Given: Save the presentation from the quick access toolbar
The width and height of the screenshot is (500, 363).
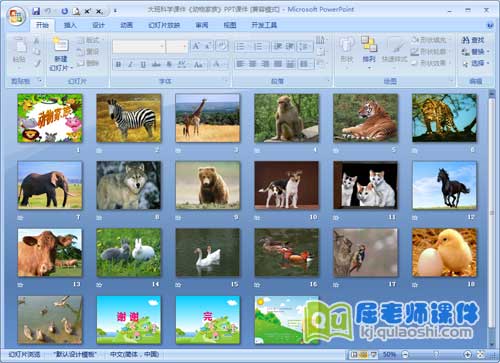Looking at the screenshot, I should coord(36,11).
